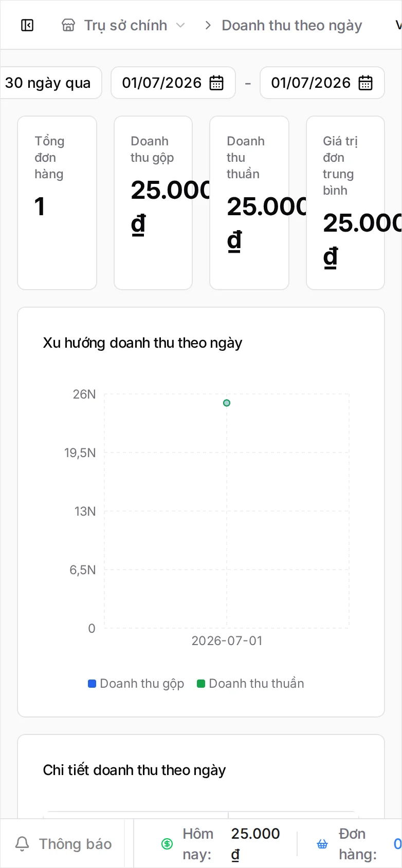Click the store icon beside Trụ sở chính
Viewport: 402px width, 868px height.
[68, 25]
